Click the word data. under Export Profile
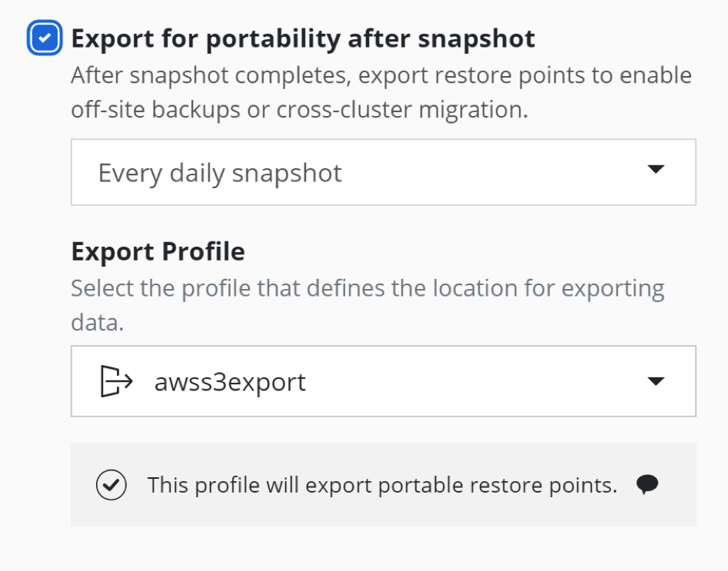This screenshot has height=571, width=728. pos(98,322)
